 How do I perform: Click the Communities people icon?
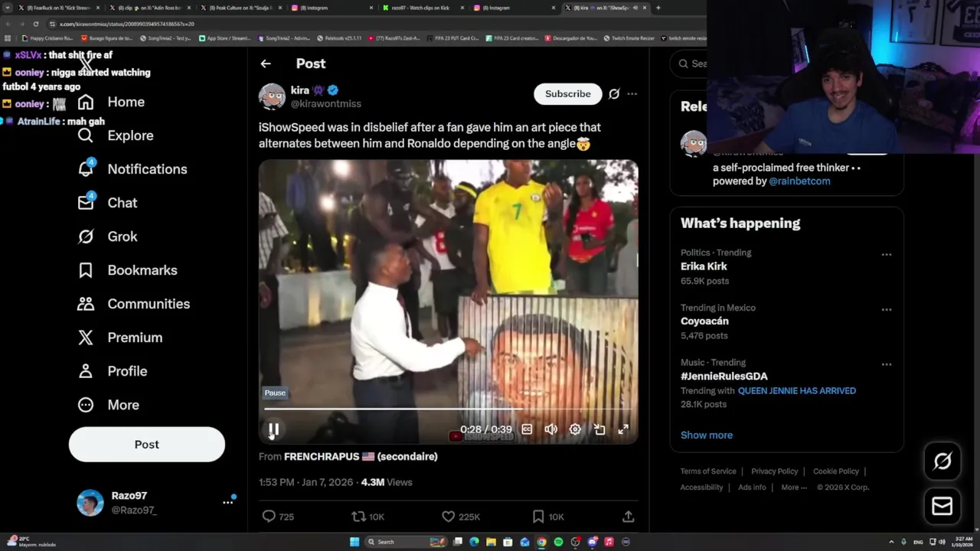pyautogui.click(x=86, y=304)
